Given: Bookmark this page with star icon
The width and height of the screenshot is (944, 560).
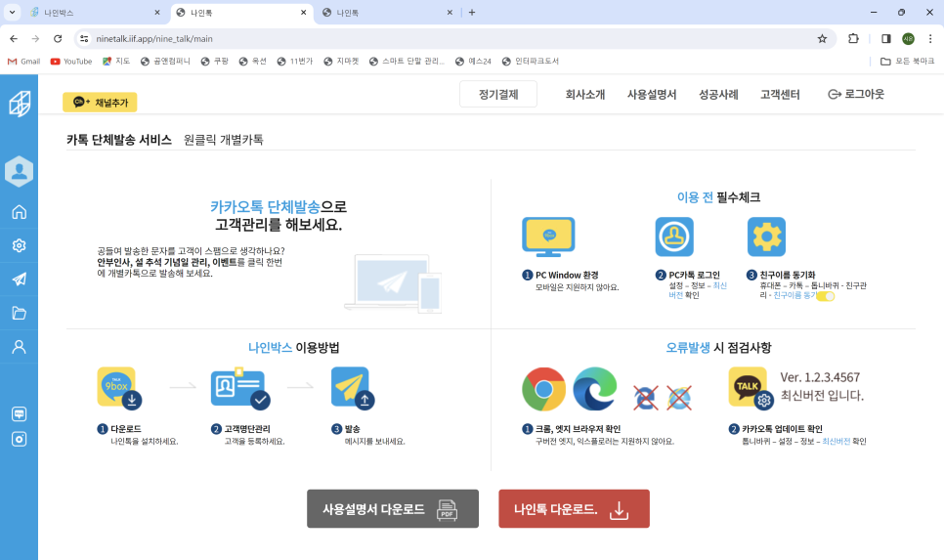Looking at the screenshot, I should click(x=823, y=38).
